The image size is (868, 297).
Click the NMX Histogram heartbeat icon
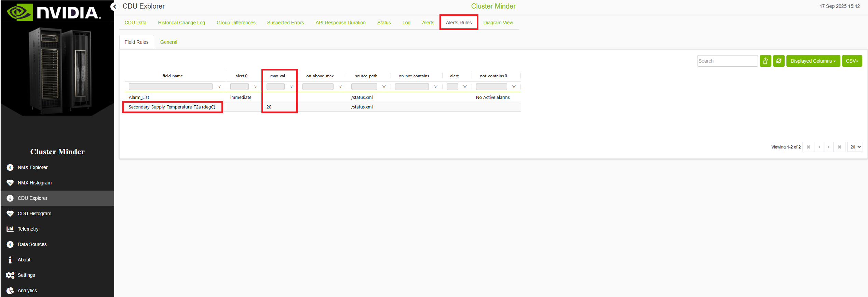click(x=10, y=183)
